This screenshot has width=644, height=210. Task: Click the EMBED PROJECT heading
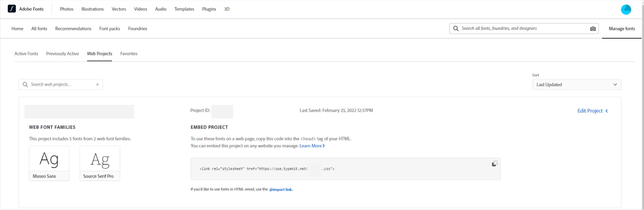[209, 127]
